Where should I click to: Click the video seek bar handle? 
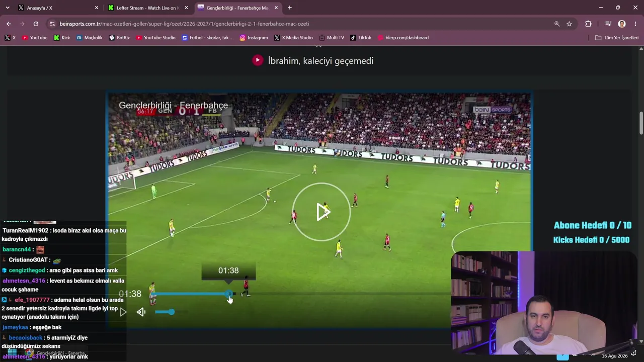(x=229, y=294)
